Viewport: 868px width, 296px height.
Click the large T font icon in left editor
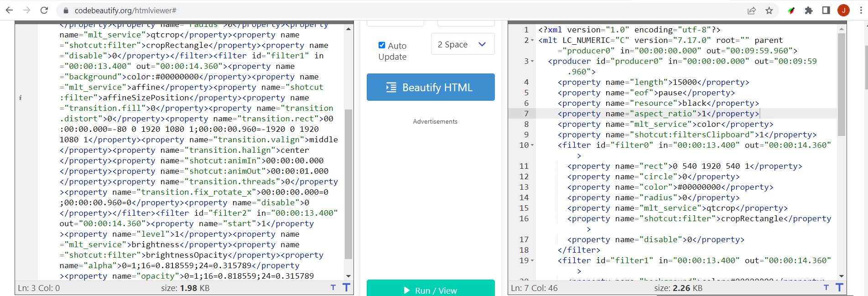coord(346,287)
